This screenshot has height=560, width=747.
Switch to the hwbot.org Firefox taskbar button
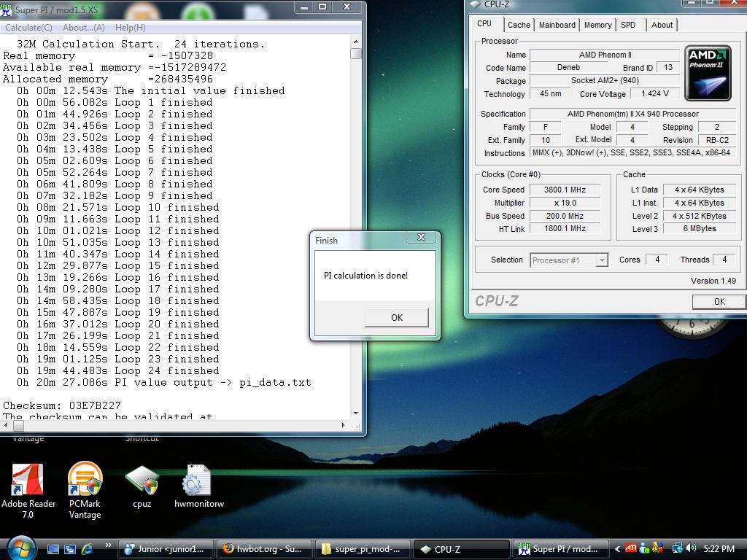click(x=264, y=549)
